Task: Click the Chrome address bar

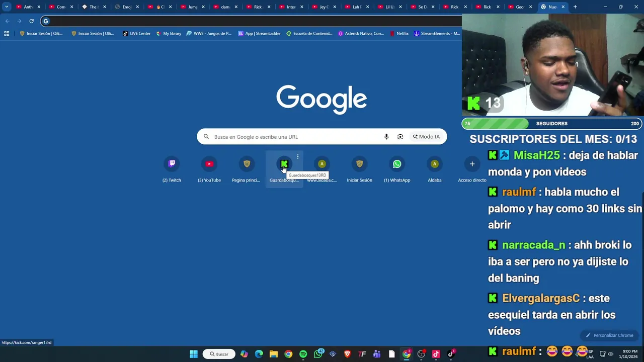Action: [252, 21]
